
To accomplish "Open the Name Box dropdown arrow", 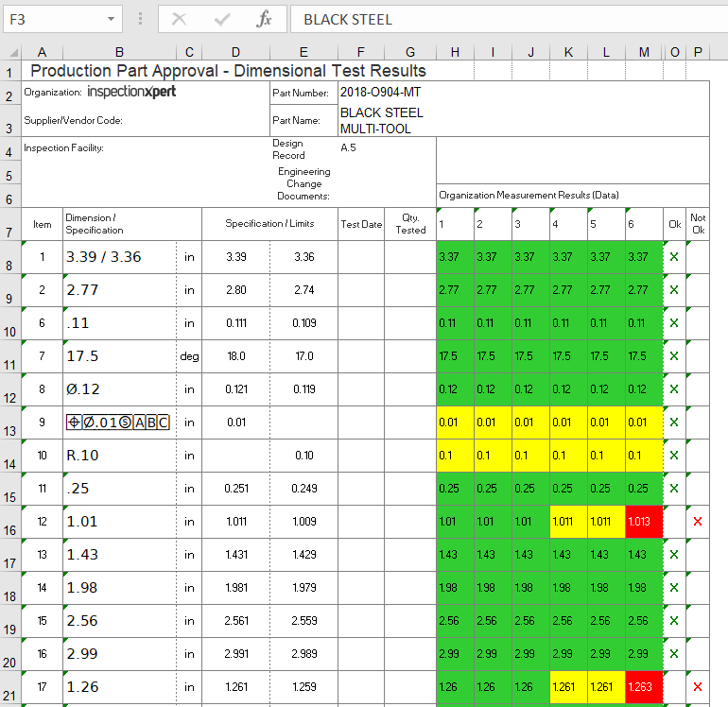I will click(113, 19).
